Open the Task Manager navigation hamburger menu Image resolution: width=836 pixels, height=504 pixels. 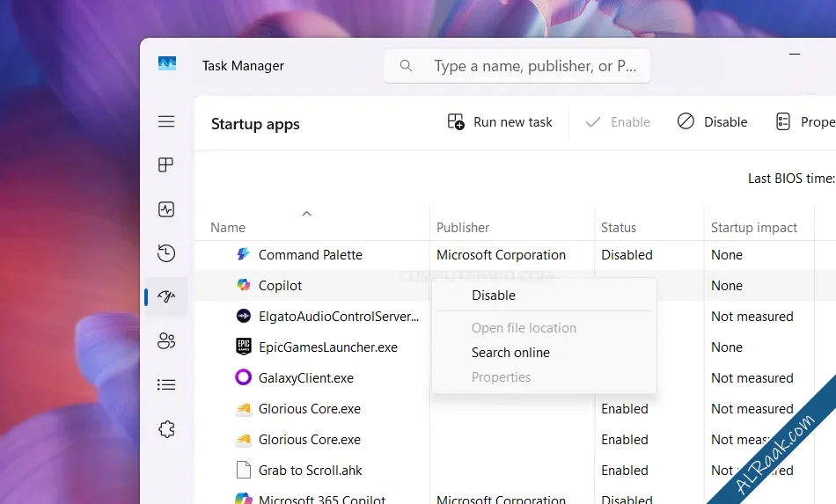tap(166, 121)
